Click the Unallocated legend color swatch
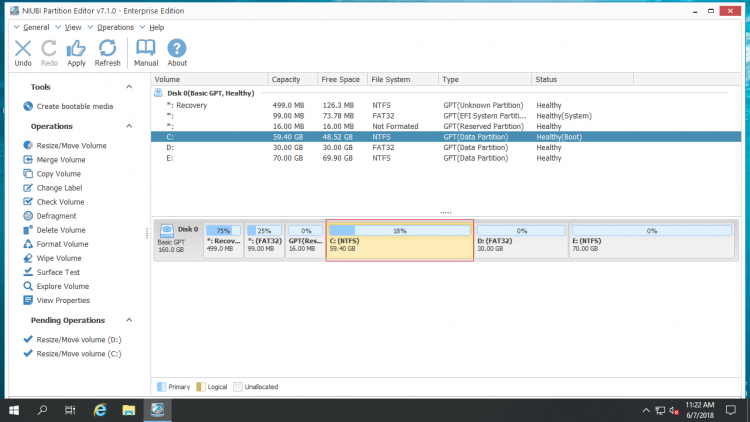Image resolution: width=750 pixels, height=422 pixels. [238, 387]
